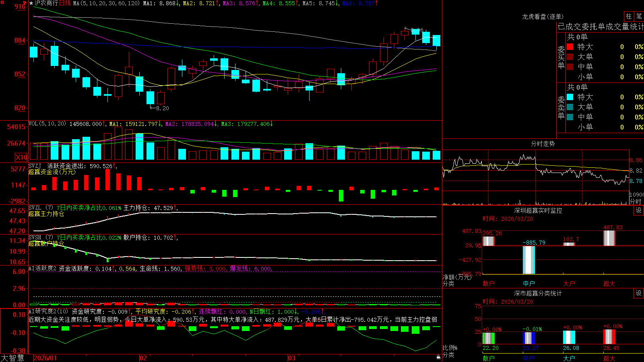
Task: Click the SVZL (7) indicator label
Action: pos(41,208)
